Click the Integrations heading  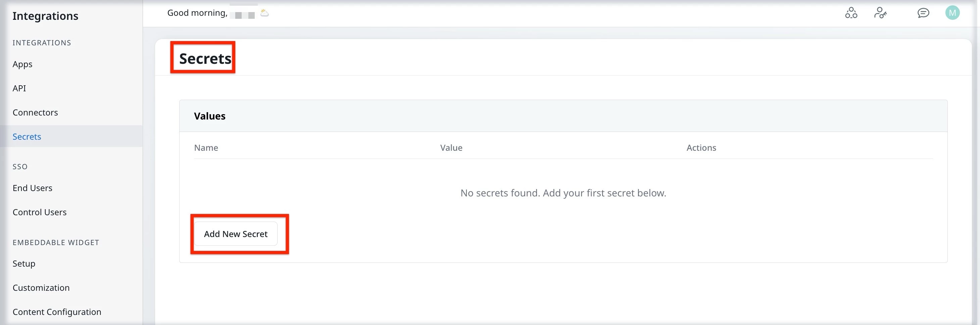pyautogui.click(x=45, y=15)
